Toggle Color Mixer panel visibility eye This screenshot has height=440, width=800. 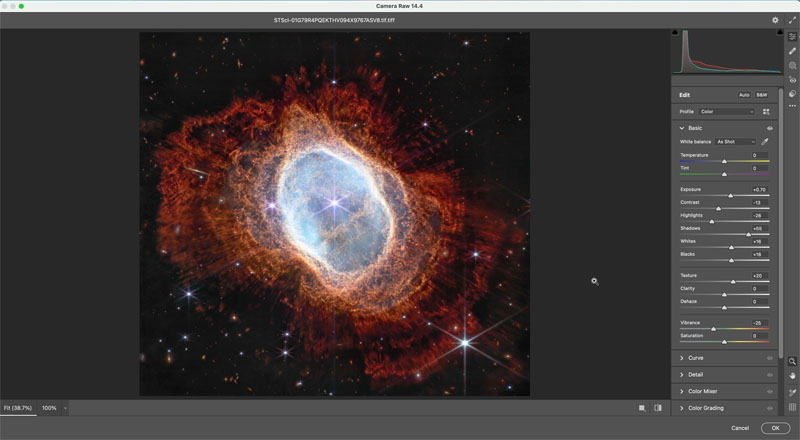click(x=769, y=392)
